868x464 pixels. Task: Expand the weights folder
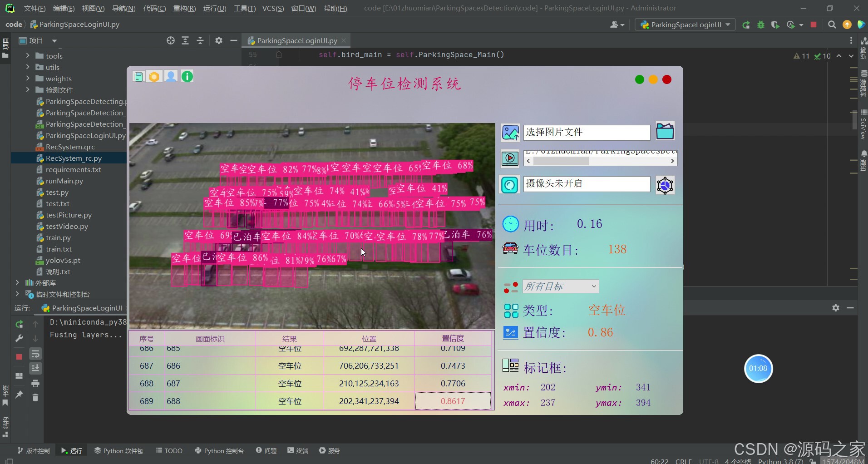[x=28, y=78]
